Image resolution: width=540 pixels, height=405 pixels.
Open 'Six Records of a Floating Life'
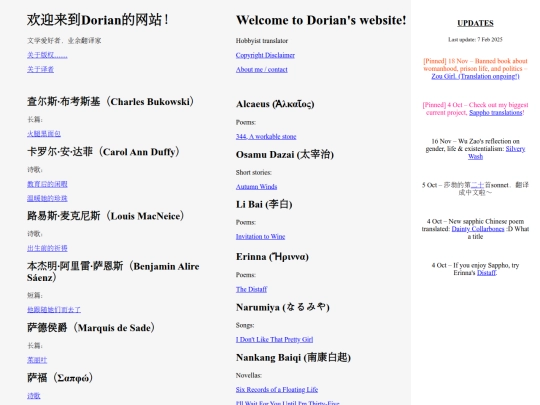[x=277, y=390]
